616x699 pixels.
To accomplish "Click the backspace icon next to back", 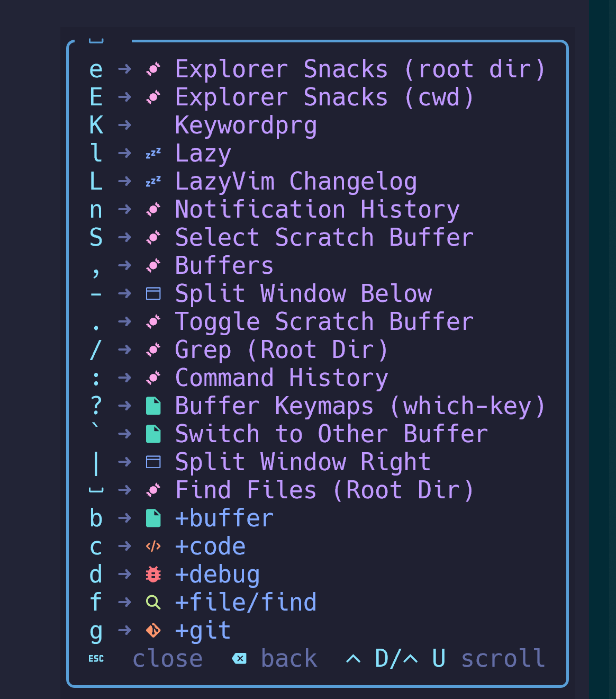I will coord(239,658).
